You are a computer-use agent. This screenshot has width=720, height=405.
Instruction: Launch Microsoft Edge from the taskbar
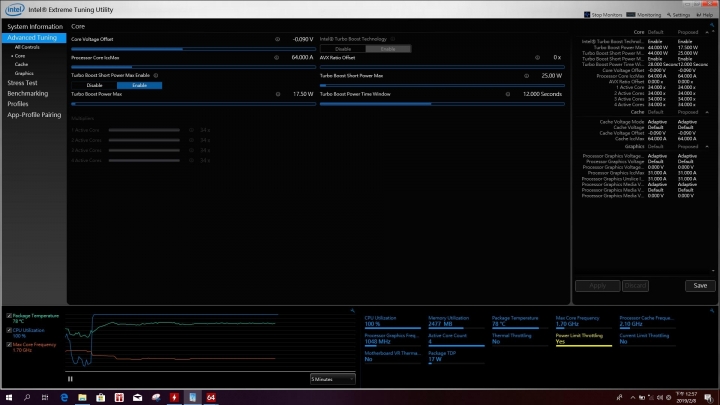point(64,397)
